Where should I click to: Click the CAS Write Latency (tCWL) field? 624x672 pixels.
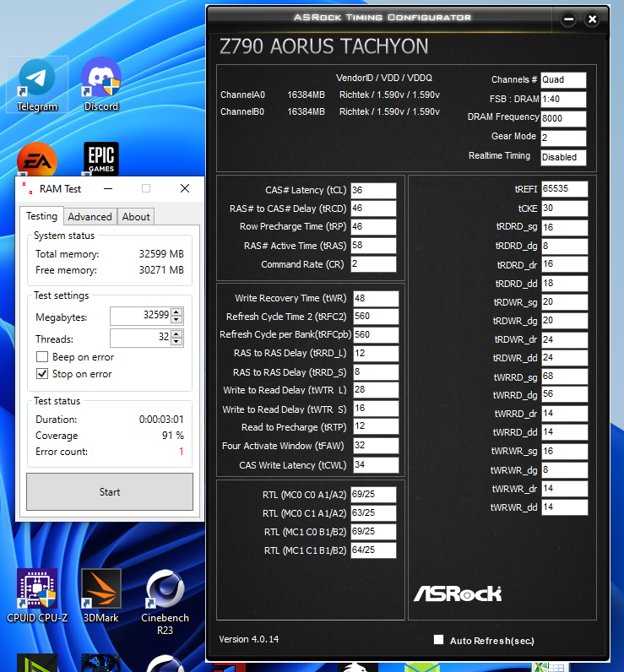click(376, 465)
